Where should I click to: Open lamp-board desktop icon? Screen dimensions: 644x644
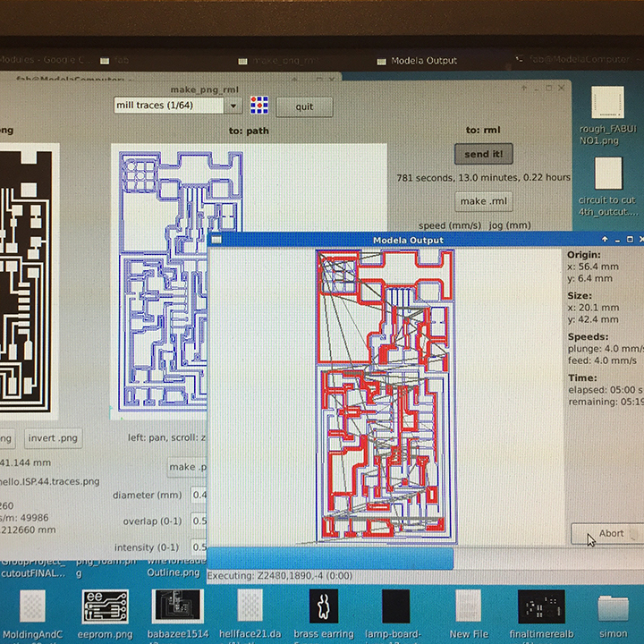coord(396,614)
